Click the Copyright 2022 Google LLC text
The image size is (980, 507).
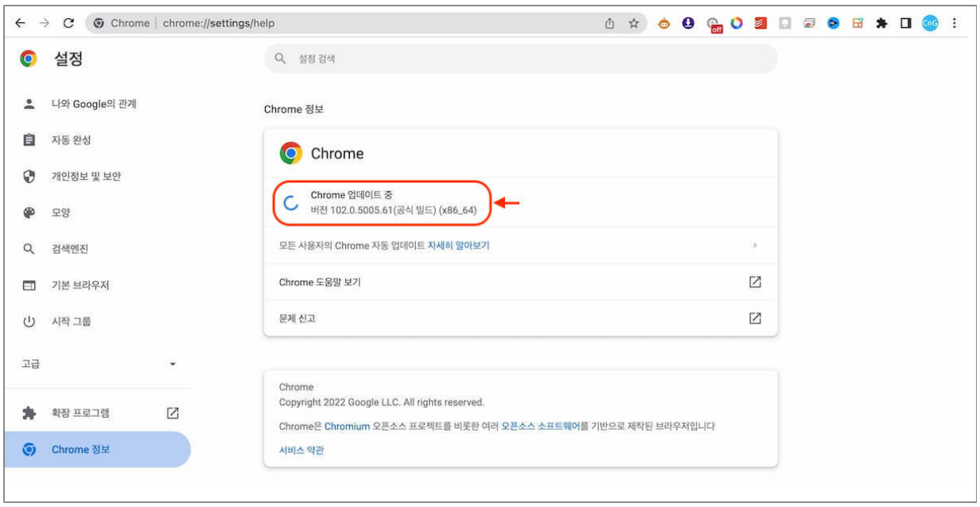click(381, 402)
